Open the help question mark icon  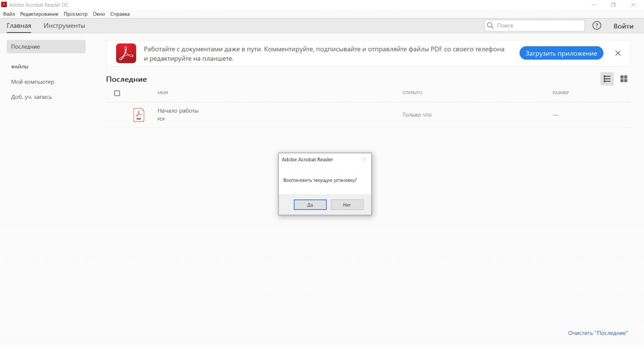597,25
